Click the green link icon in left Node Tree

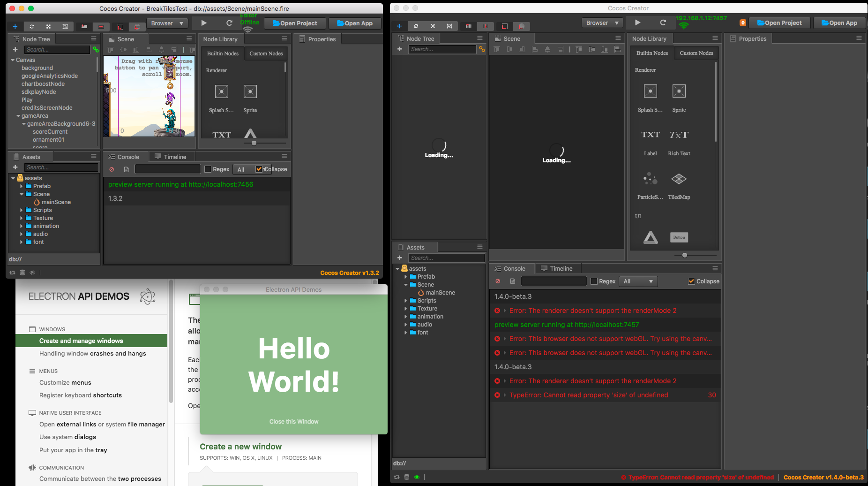96,49
